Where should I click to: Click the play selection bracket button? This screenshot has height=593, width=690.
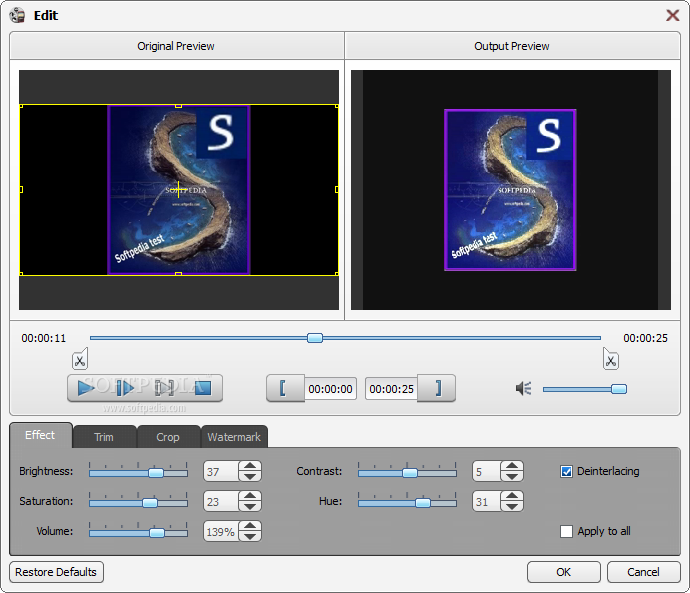coord(164,388)
